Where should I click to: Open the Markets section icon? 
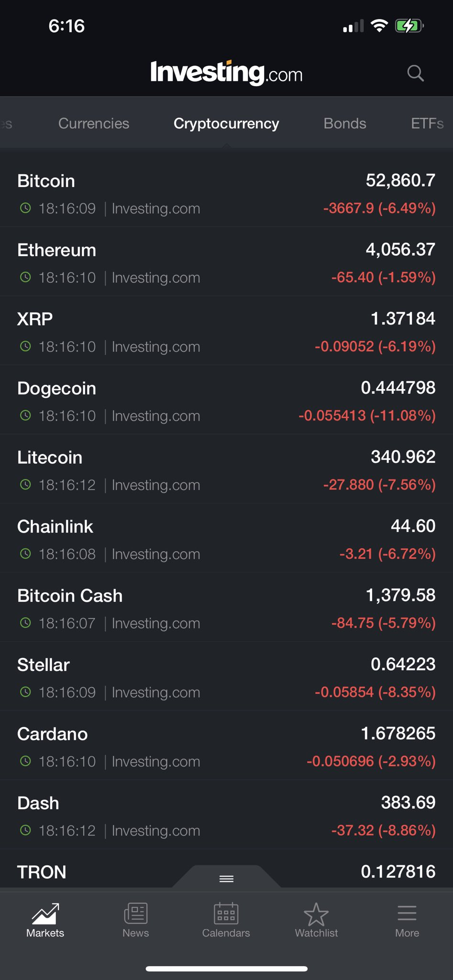tap(45, 914)
